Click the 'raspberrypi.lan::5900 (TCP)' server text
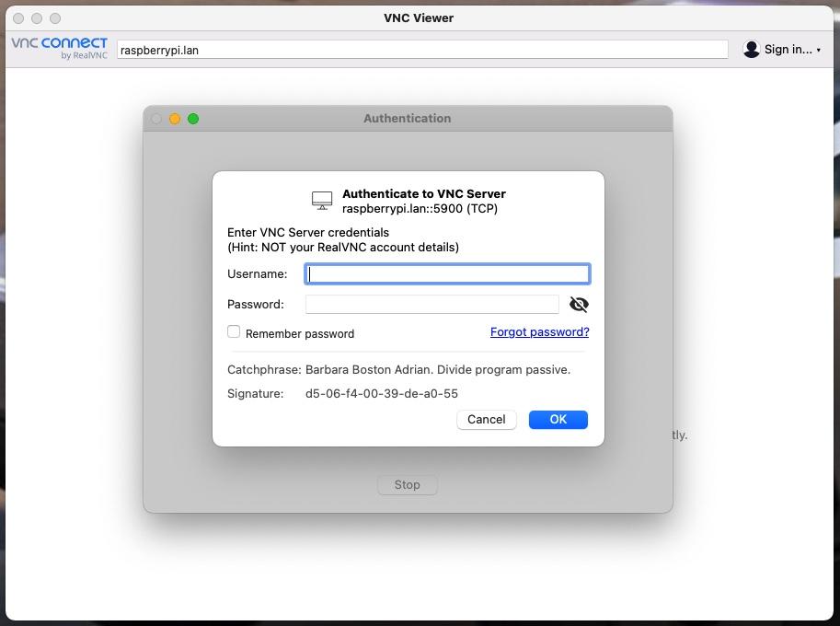The image size is (840, 626). [420, 208]
